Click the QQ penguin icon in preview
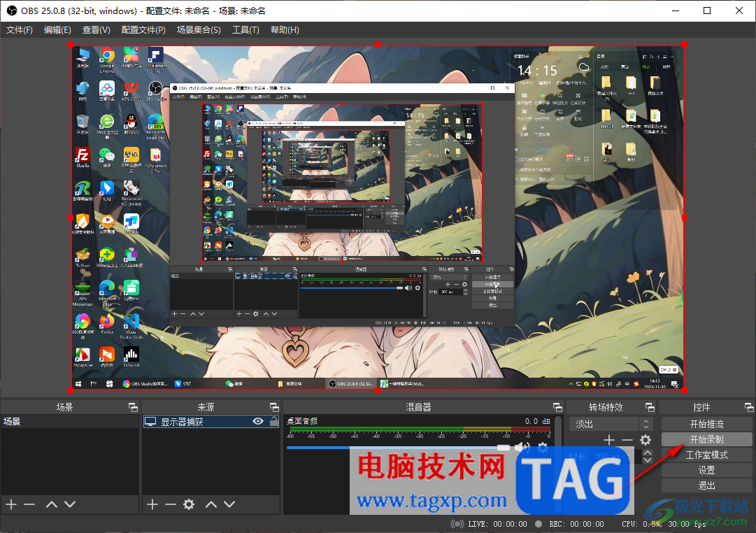Screen dimensions: 756x533 click(131, 124)
